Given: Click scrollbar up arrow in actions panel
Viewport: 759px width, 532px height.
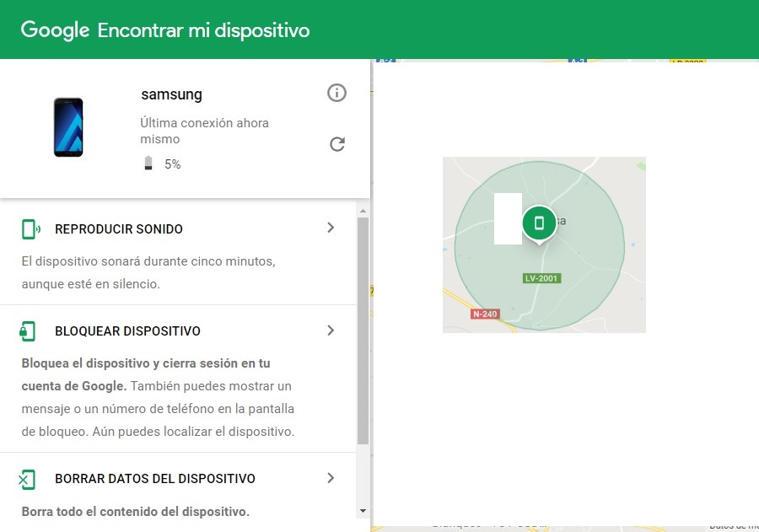Looking at the screenshot, I should tap(363, 211).
